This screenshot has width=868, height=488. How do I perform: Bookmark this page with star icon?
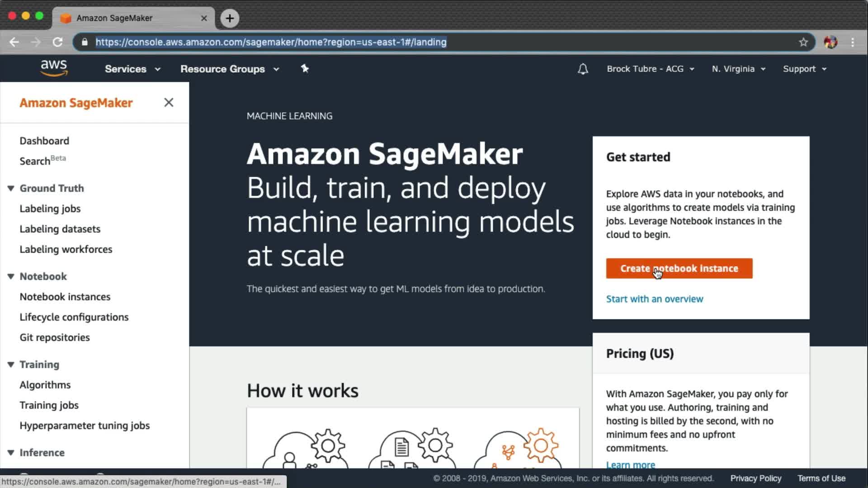pyautogui.click(x=803, y=42)
